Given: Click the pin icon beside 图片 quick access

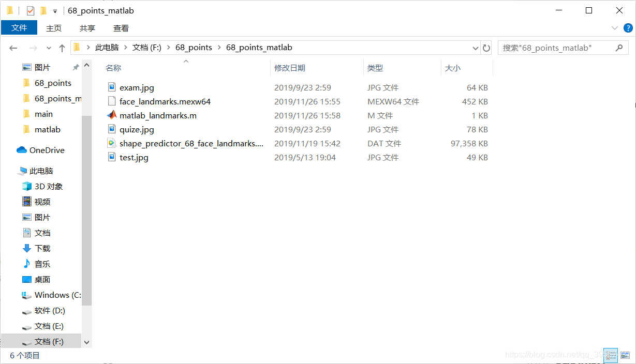Looking at the screenshot, I should point(76,67).
